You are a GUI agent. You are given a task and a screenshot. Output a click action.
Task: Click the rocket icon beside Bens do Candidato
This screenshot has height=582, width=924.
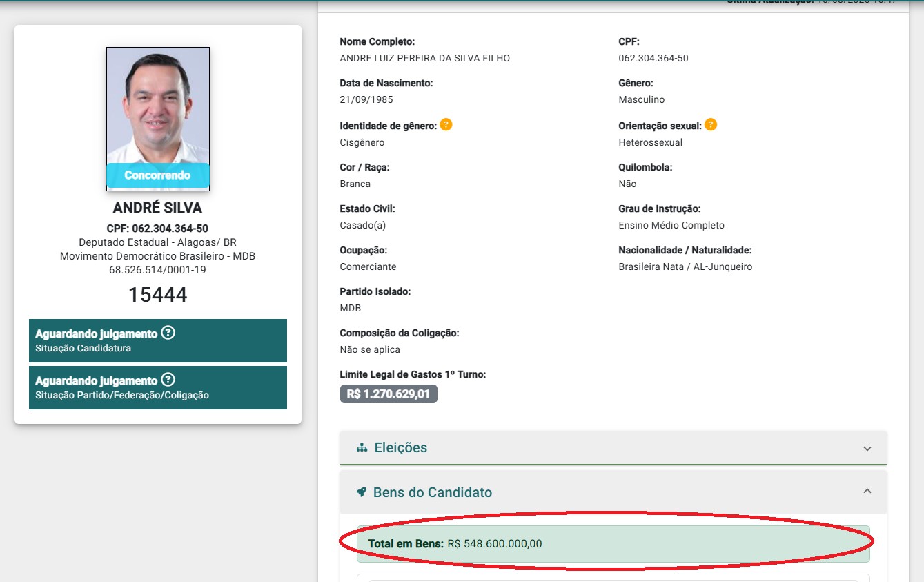[361, 492]
